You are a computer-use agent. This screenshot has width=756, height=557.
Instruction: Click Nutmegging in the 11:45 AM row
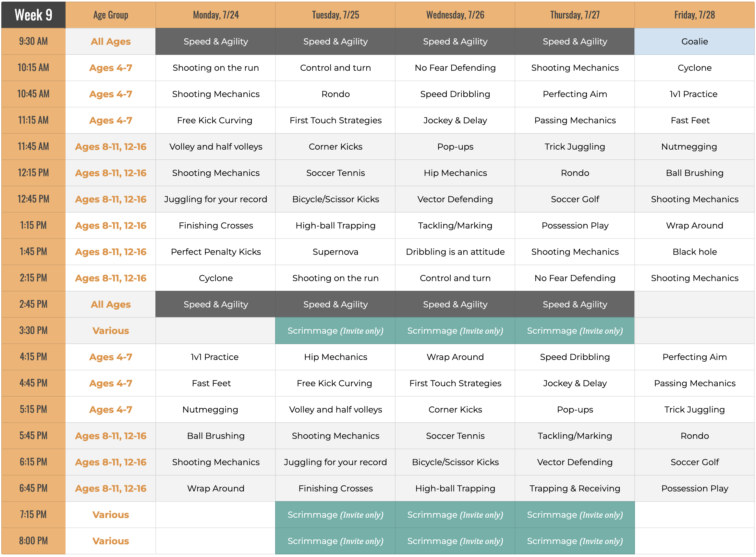(694, 147)
